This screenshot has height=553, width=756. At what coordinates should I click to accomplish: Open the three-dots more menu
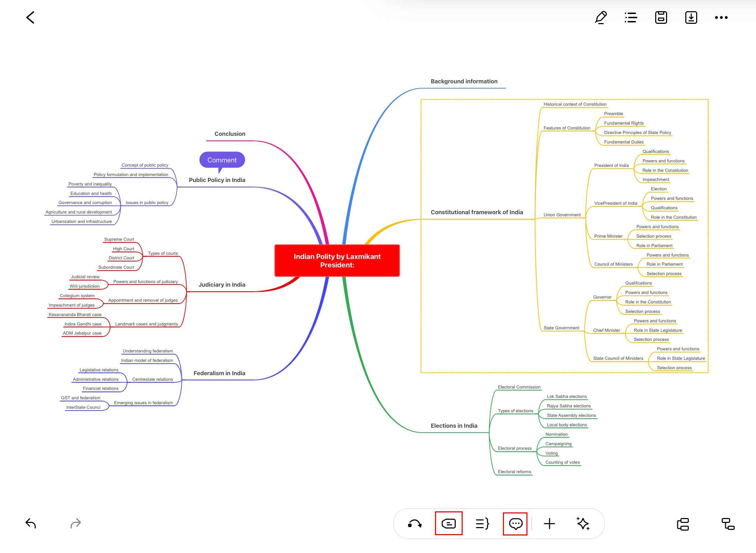(721, 17)
